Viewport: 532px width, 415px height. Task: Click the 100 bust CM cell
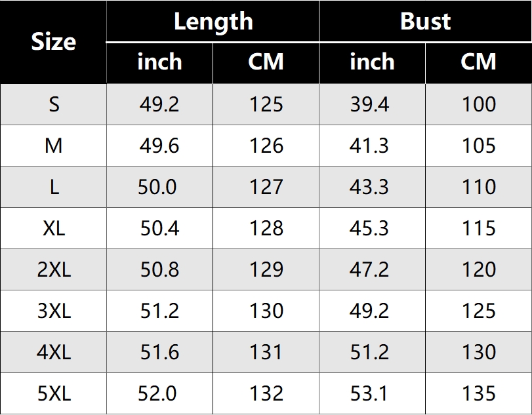pos(478,104)
